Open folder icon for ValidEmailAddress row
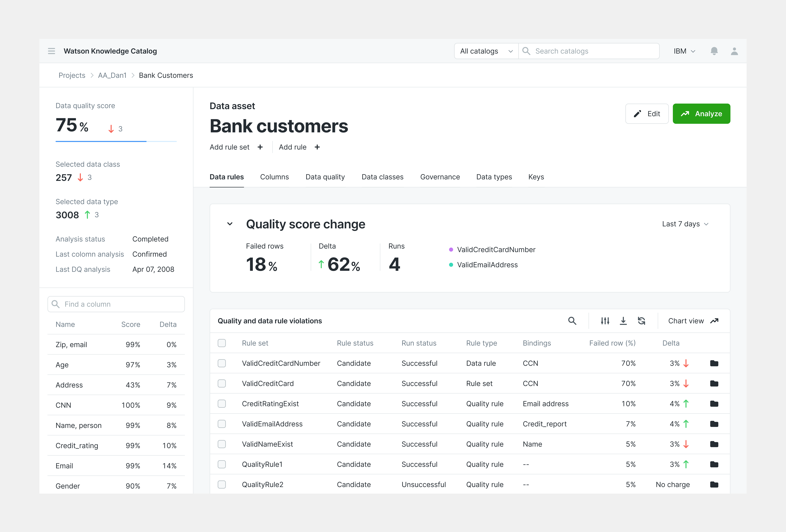Image resolution: width=786 pixels, height=532 pixels. 714,424
